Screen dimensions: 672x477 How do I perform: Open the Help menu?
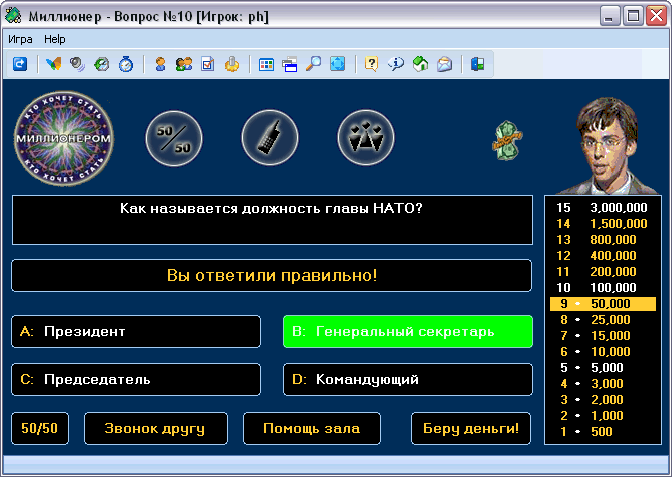click(x=55, y=39)
